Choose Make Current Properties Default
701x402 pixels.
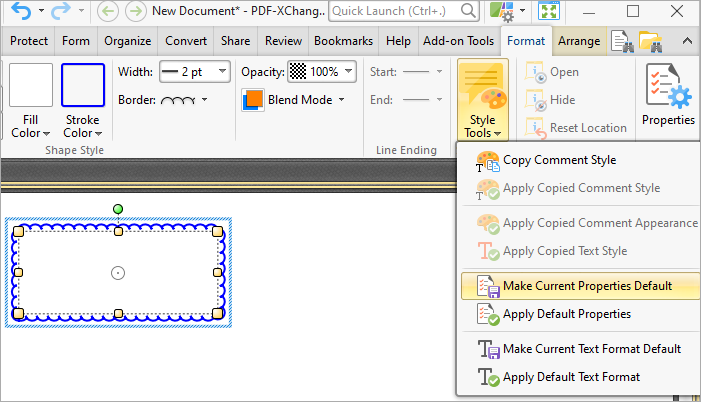coord(580,286)
